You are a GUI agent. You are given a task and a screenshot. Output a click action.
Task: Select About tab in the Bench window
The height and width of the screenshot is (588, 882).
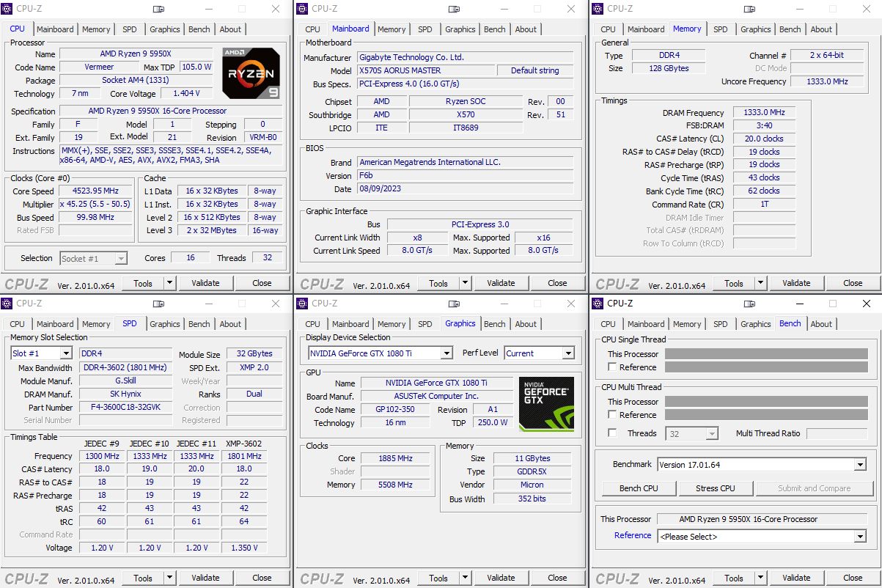pyautogui.click(x=821, y=324)
